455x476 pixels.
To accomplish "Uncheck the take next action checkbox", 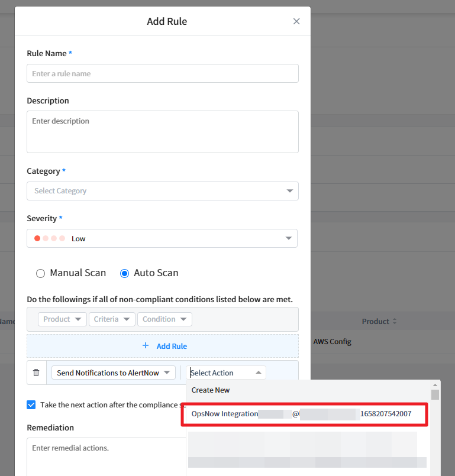I will tap(31, 405).
